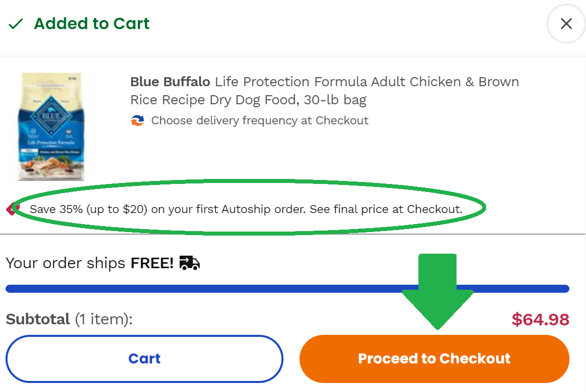Open the Cart button

(144, 359)
